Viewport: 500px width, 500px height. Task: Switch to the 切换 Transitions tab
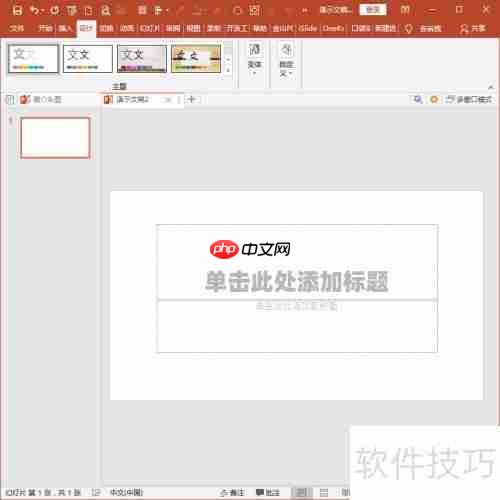106,28
